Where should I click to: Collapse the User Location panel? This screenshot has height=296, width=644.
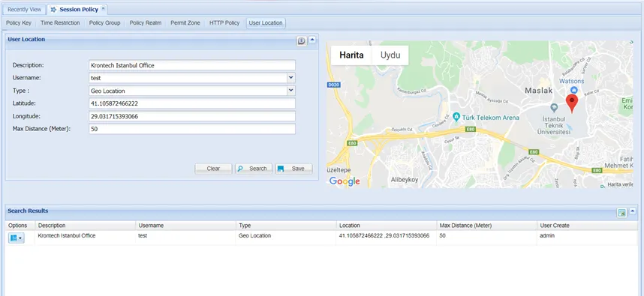pyautogui.click(x=312, y=40)
